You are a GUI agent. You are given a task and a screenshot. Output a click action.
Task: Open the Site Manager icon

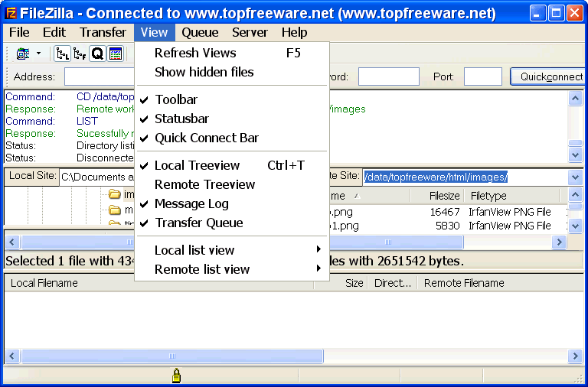[x=23, y=54]
